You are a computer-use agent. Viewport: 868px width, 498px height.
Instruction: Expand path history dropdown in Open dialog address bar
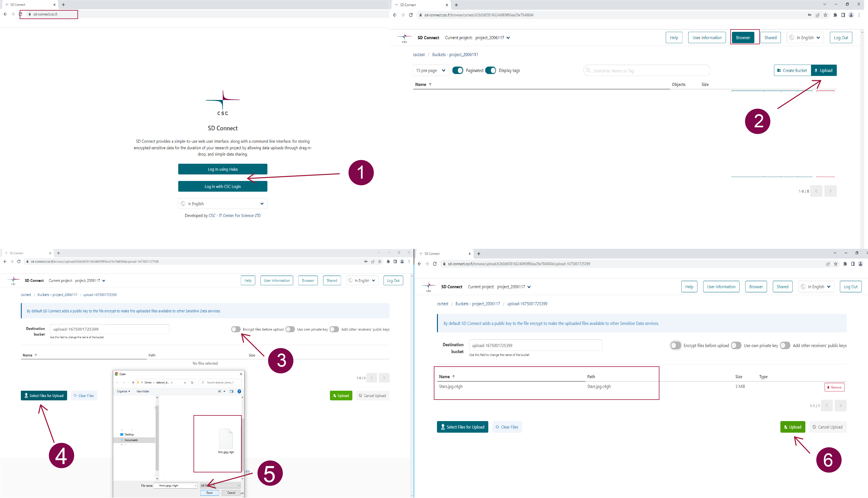[185, 383]
